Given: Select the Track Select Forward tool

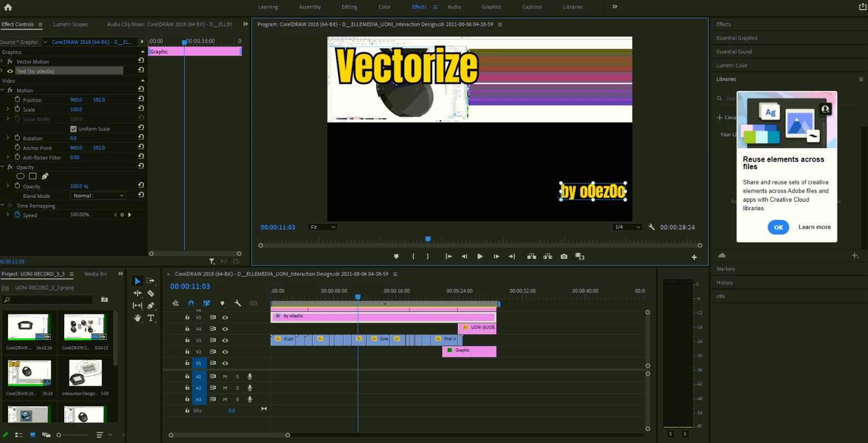Looking at the screenshot, I should [151, 281].
